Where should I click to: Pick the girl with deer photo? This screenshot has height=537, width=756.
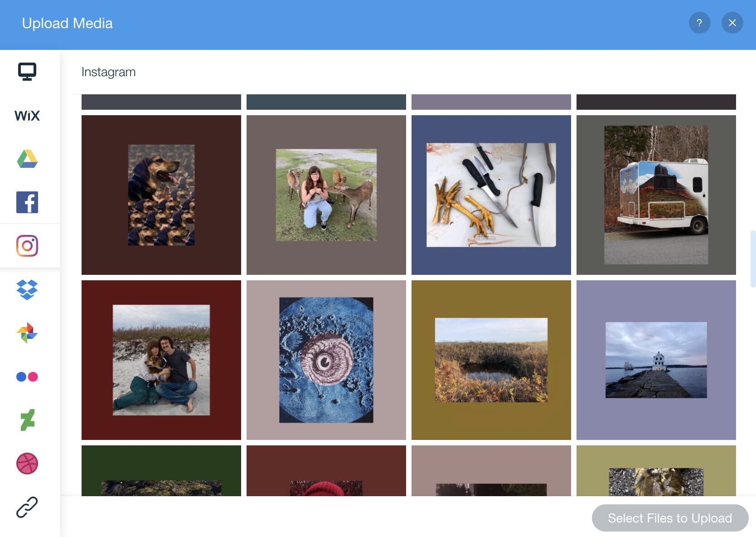pos(326,195)
